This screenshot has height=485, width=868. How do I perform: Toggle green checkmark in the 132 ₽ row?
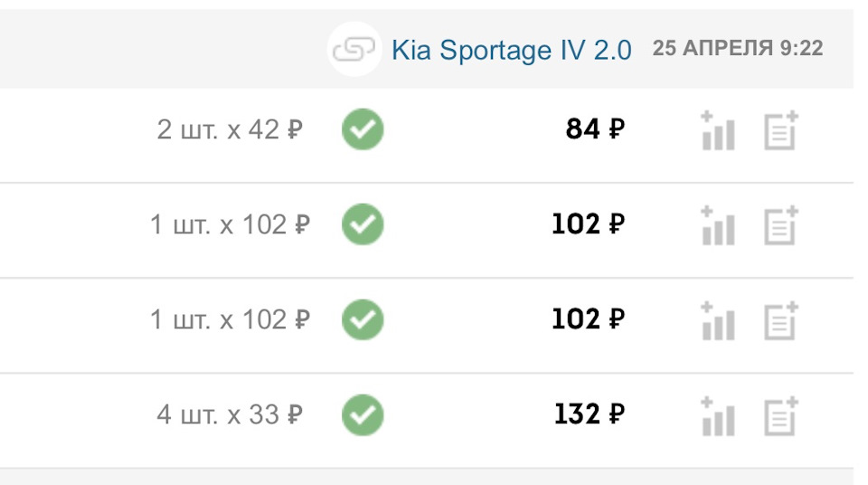click(x=363, y=415)
